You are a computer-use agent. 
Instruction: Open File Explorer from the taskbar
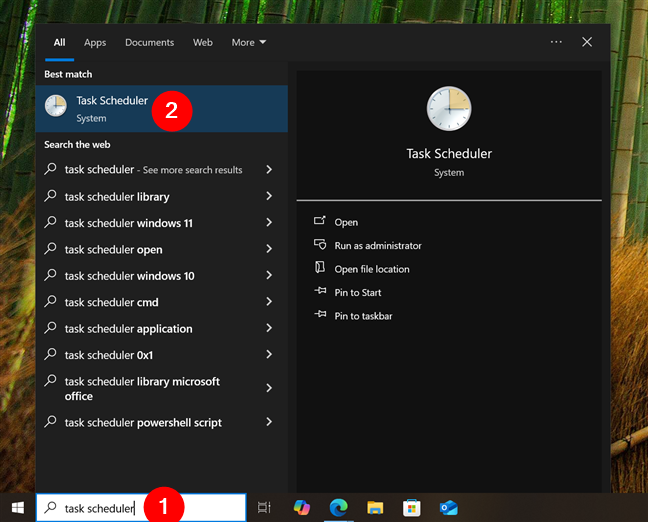[375, 508]
